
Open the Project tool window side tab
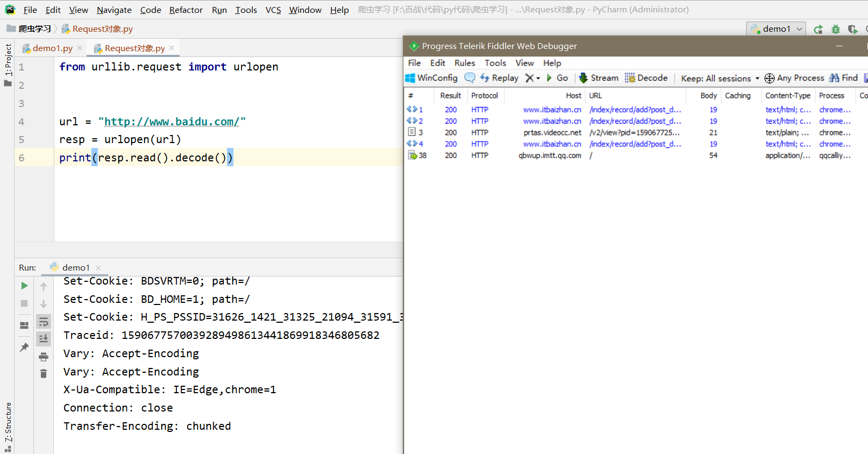click(x=8, y=65)
